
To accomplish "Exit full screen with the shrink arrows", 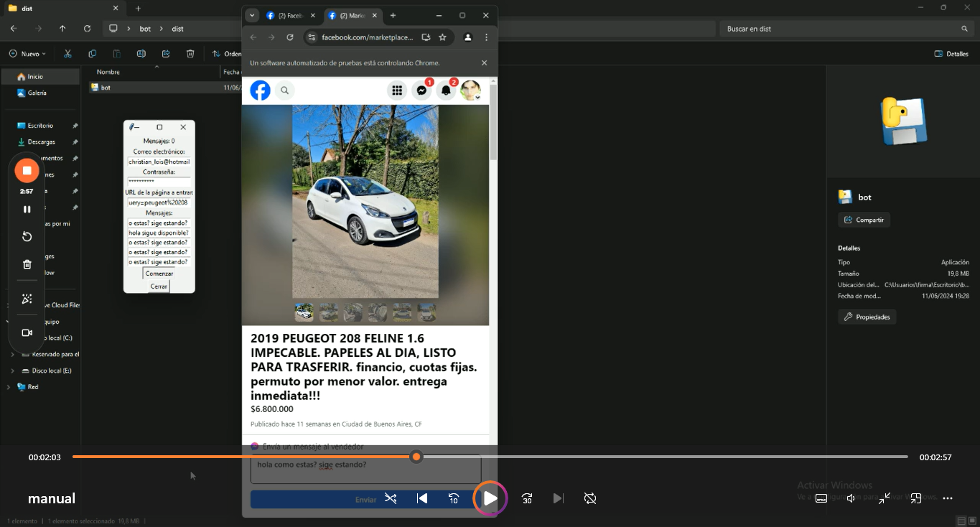I will click(x=885, y=498).
